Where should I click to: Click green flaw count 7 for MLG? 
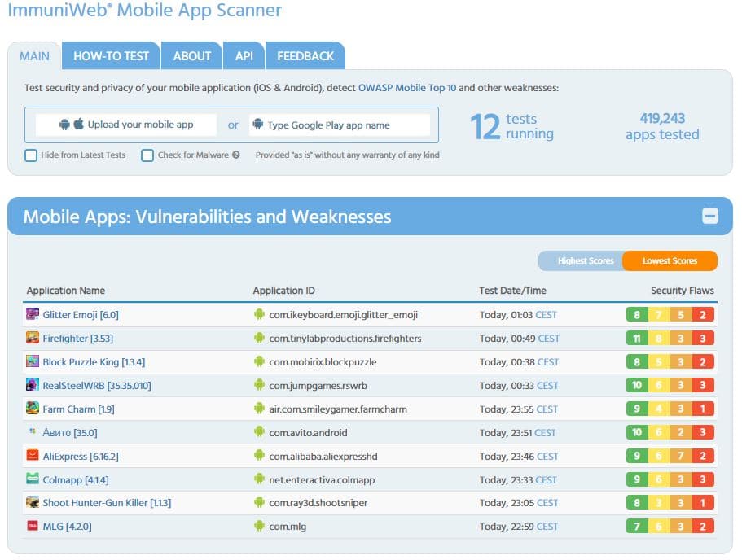point(637,527)
